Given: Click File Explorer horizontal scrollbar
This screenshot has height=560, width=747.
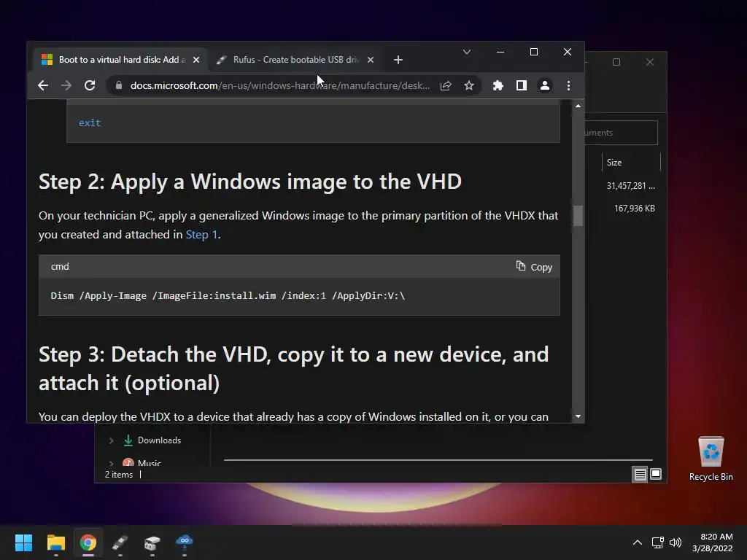Looking at the screenshot, I should (438, 460).
